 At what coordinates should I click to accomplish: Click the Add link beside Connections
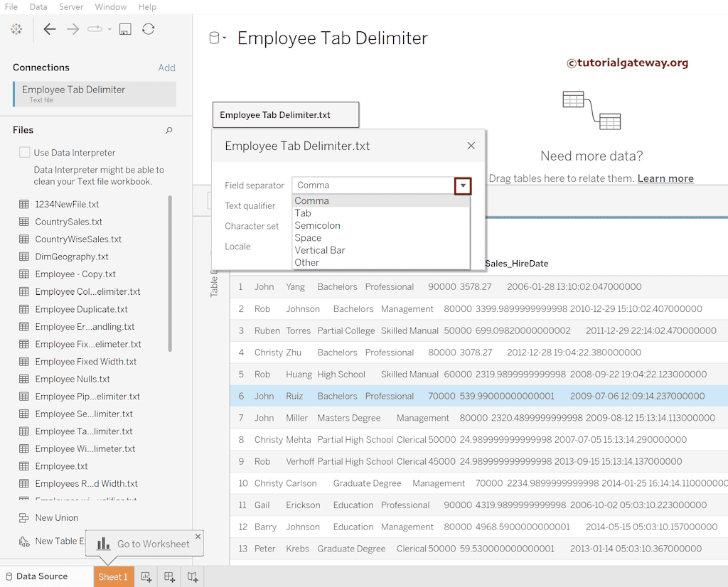click(x=166, y=67)
